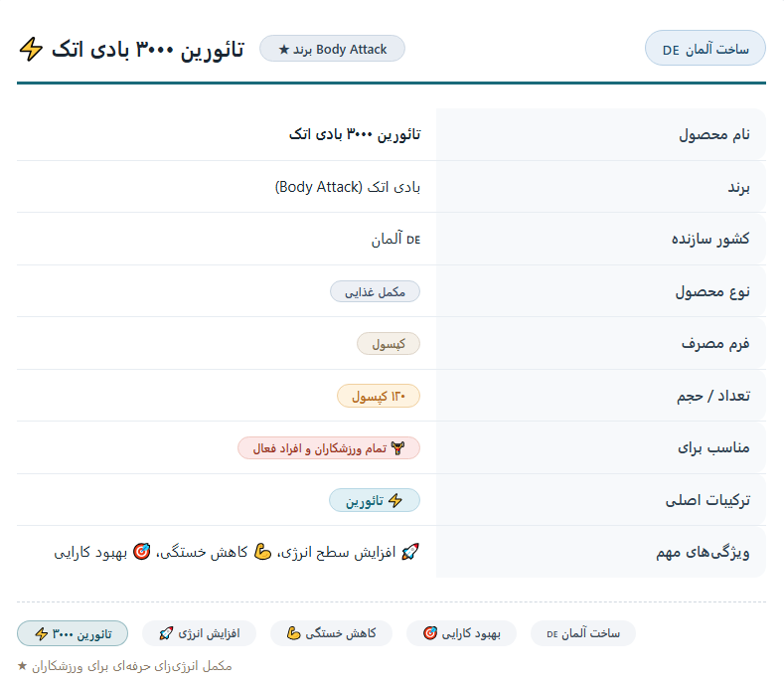This screenshot has height=685, width=784.
Task: Click the rocket icon in the افزایش انرژی footer tag
Action: click(166, 633)
